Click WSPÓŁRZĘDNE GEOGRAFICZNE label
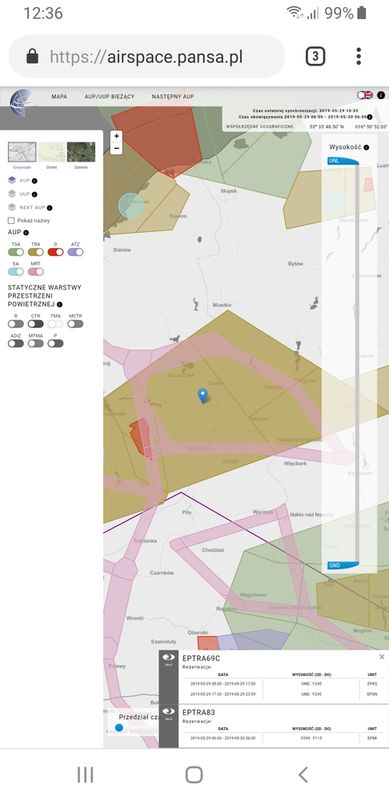 tap(259, 127)
